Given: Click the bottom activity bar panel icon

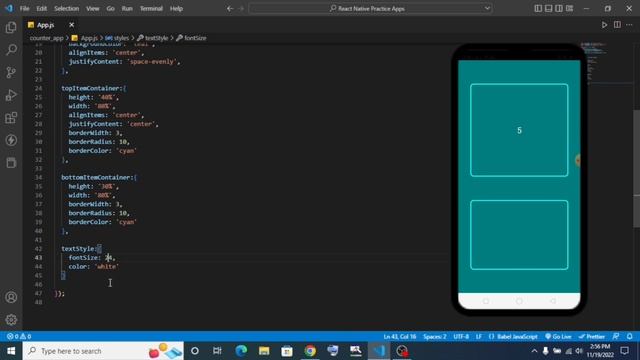Looking at the screenshot, I should pos(11,162).
